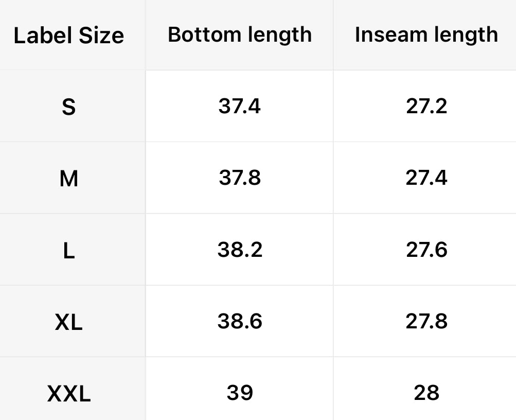The image size is (516, 420).
Task: Select the 38.6 bottom length value
Action: 240,321
